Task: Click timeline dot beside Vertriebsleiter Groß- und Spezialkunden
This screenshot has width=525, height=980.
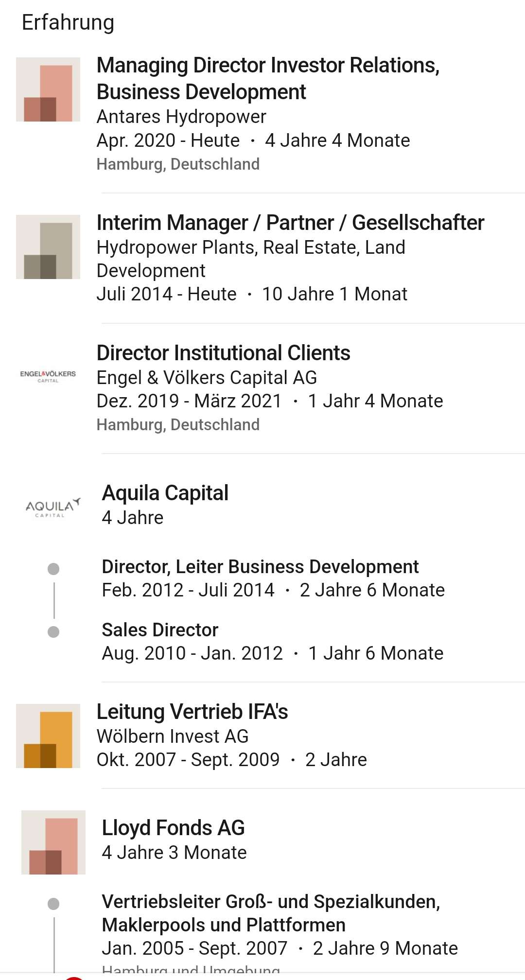Action: [53, 904]
